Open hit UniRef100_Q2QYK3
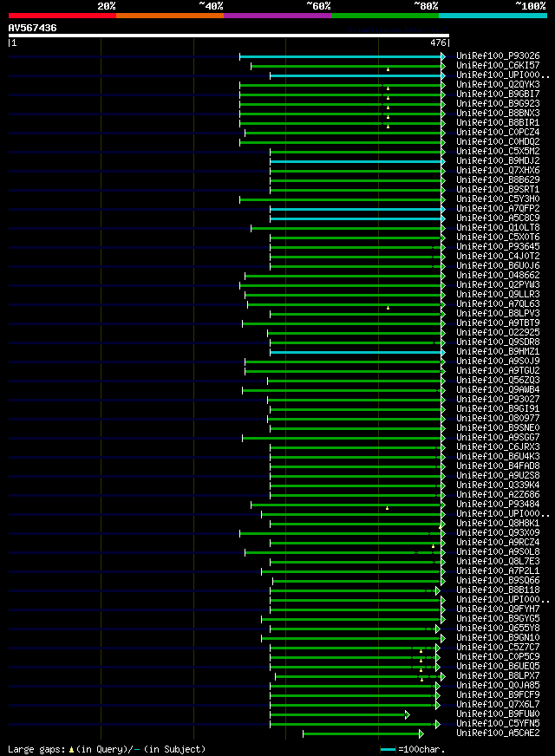 point(498,84)
